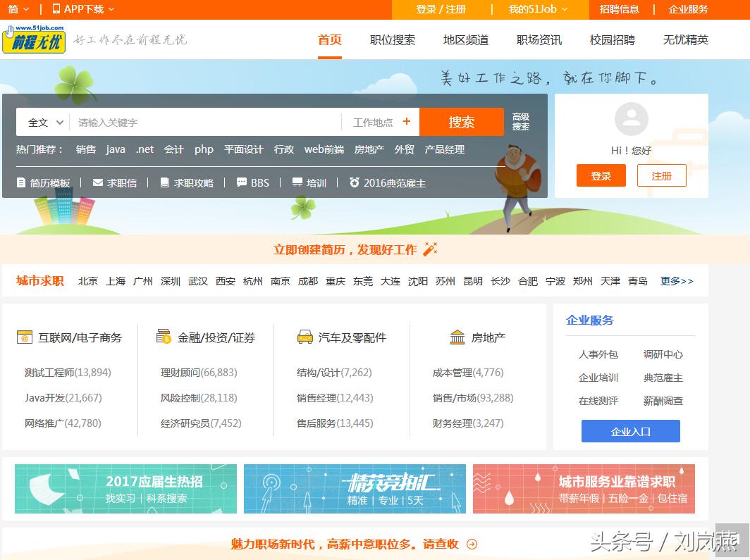750x560 pixels.
Task: Open the 全文 search scope dropdown
Action: click(x=42, y=121)
